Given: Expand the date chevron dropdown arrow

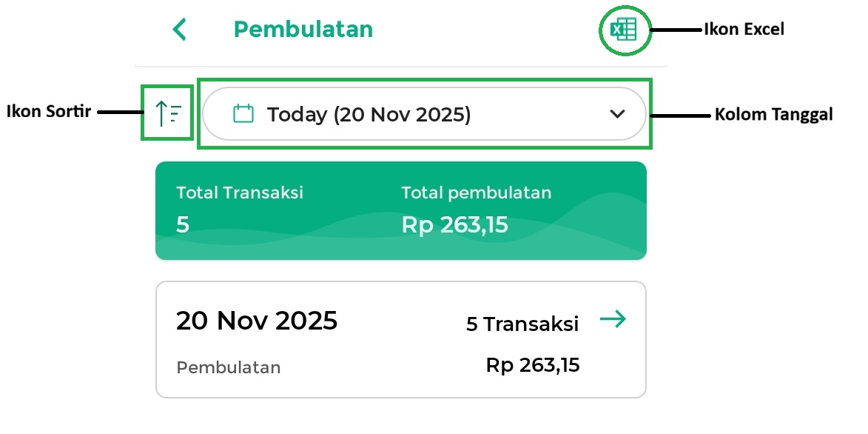Looking at the screenshot, I should (x=617, y=114).
